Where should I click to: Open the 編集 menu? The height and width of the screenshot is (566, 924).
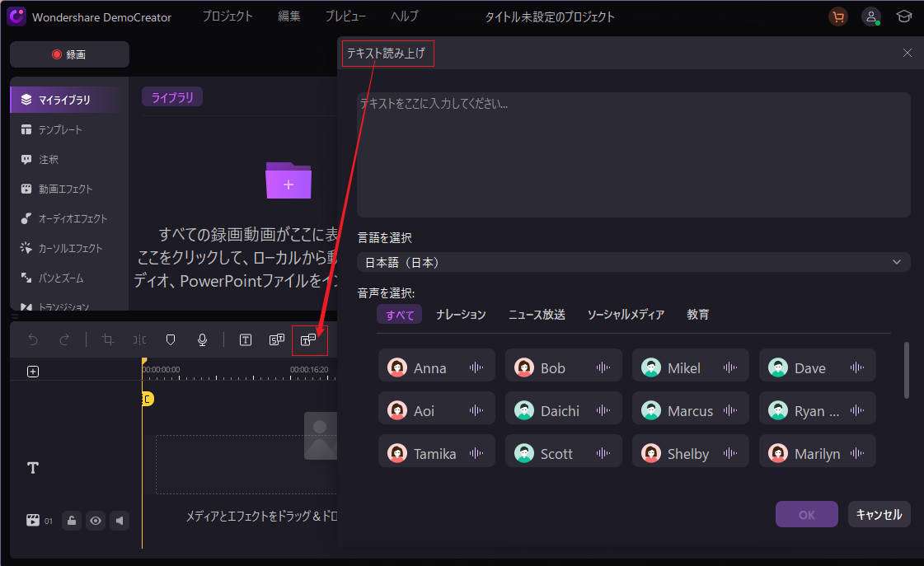point(288,16)
